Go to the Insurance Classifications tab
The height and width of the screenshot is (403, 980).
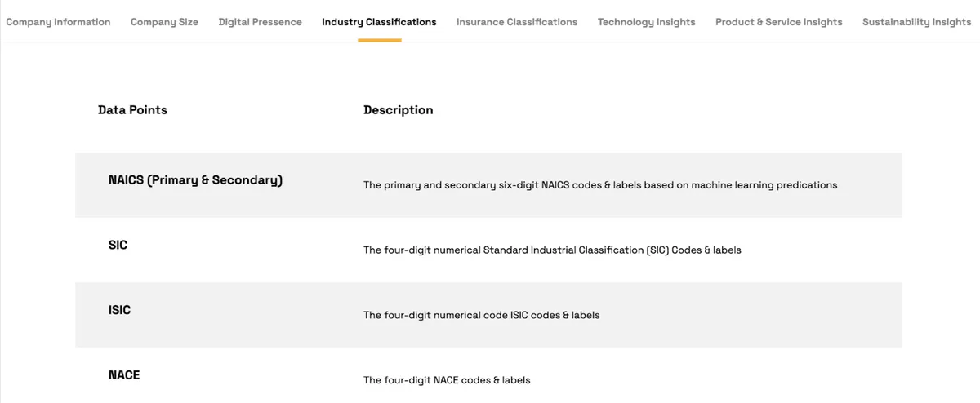[517, 22]
